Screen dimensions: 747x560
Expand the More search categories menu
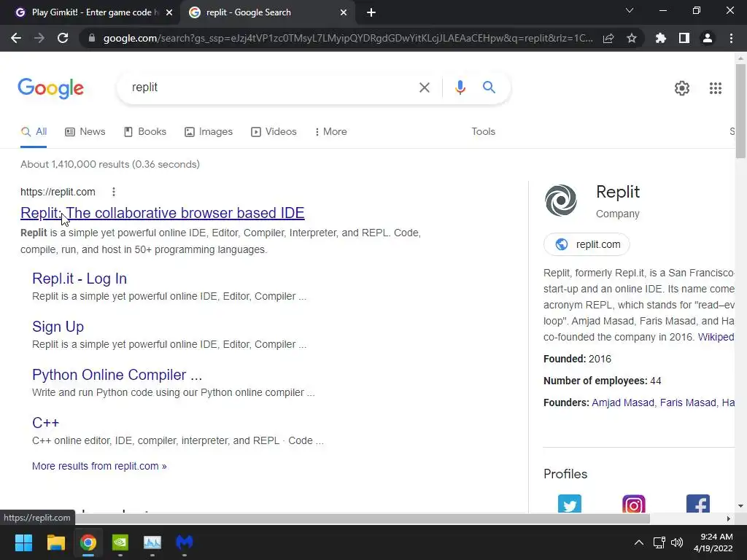pos(331,132)
